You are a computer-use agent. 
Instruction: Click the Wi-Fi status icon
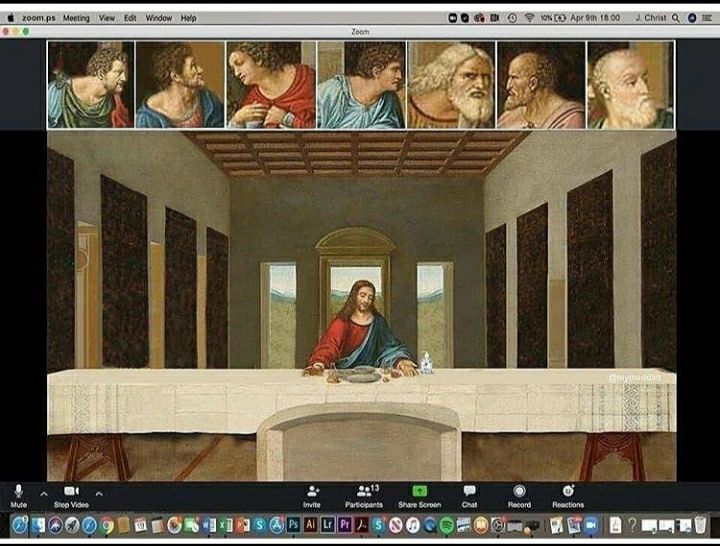click(x=529, y=18)
